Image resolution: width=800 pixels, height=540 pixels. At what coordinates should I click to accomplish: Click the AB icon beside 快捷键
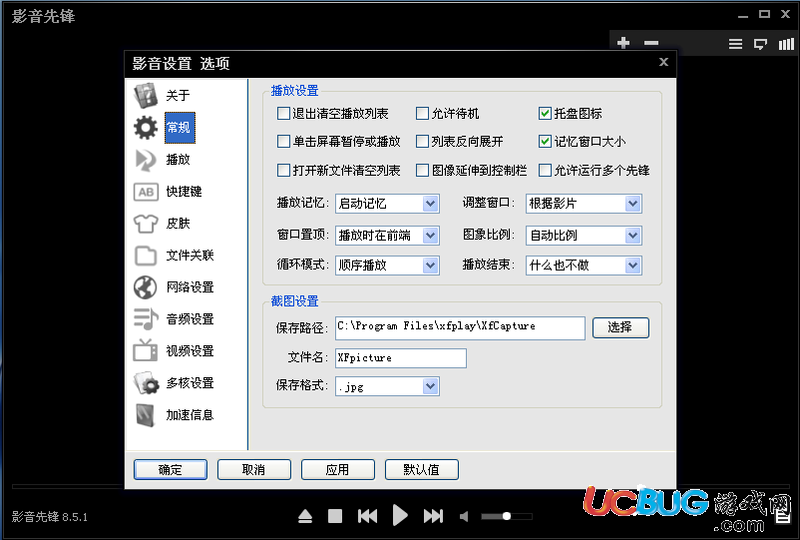coord(145,192)
